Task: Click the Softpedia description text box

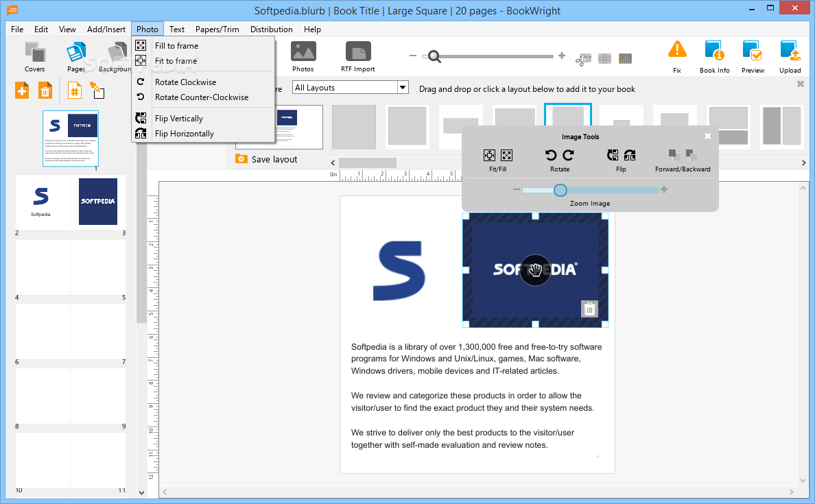Action: [477, 396]
